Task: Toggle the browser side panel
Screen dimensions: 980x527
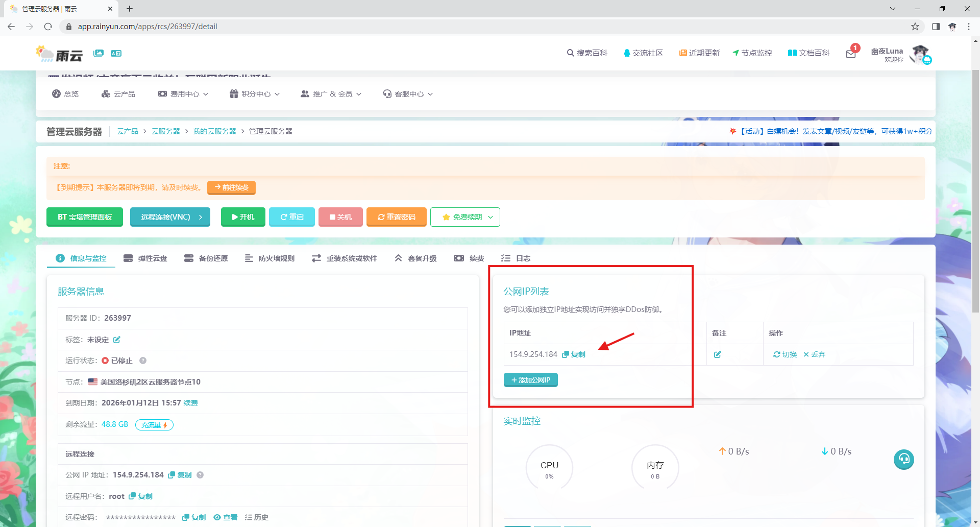Action: [936, 27]
